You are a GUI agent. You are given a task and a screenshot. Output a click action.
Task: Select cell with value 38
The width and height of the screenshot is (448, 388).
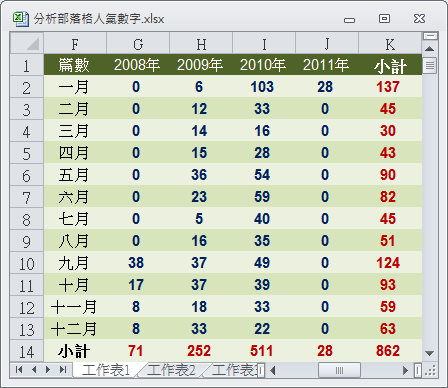(138, 263)
